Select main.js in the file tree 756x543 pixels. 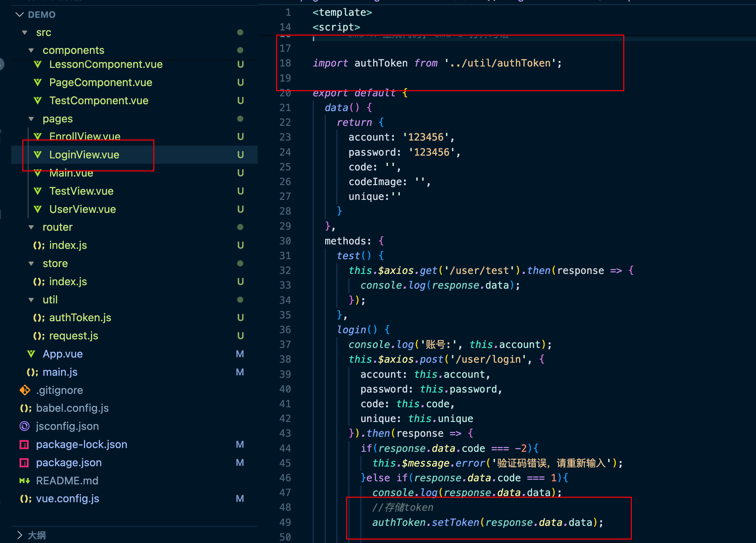(x=60, y=372)
